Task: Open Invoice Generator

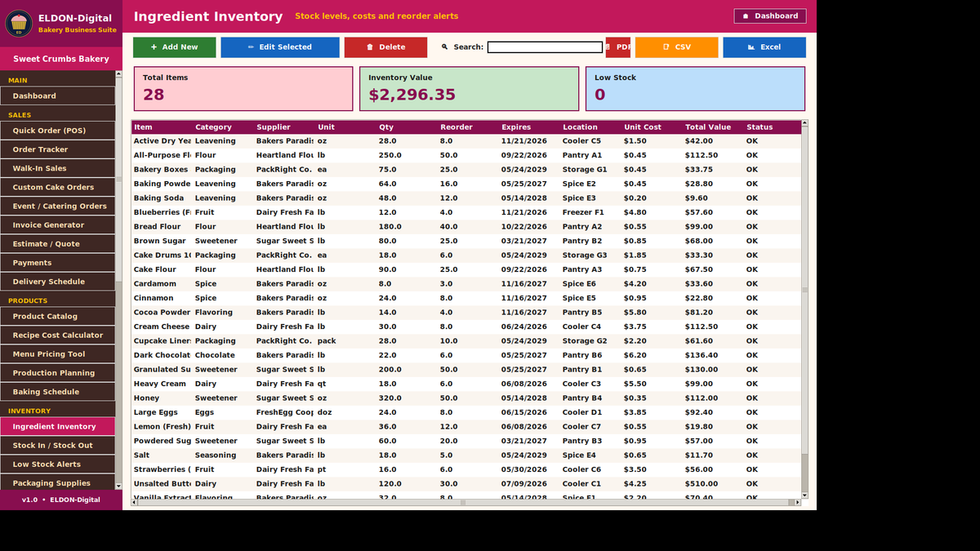Action: click(57, 225)
